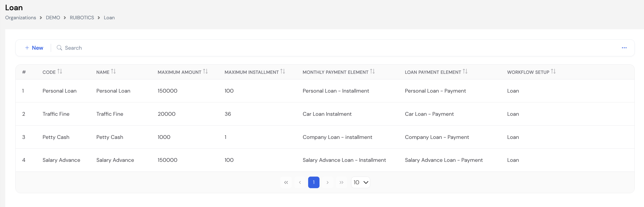Viewport: 644px width, 207px height.
Task: Click Traffic Fine name cell
Action: (110, 114)
